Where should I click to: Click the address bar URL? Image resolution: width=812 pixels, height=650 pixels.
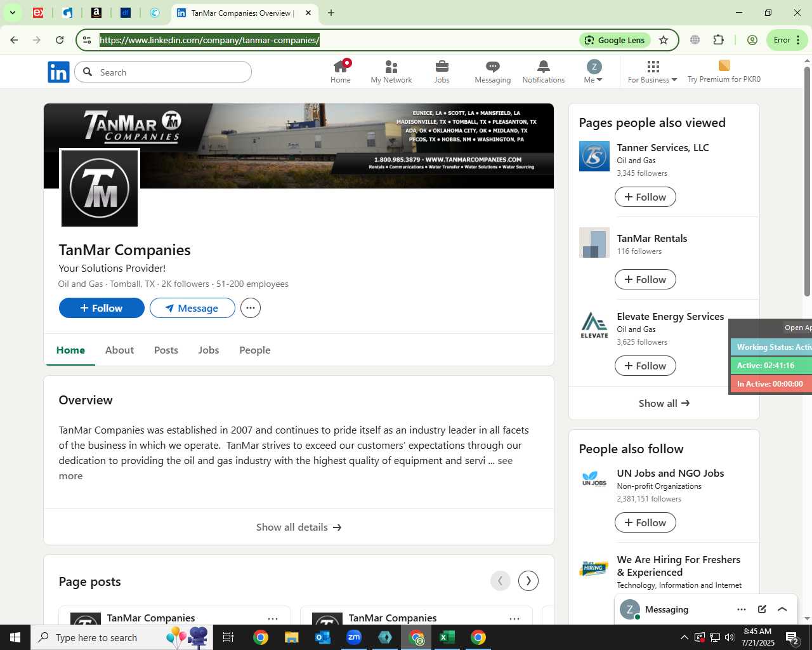click(x=209, y=40)
